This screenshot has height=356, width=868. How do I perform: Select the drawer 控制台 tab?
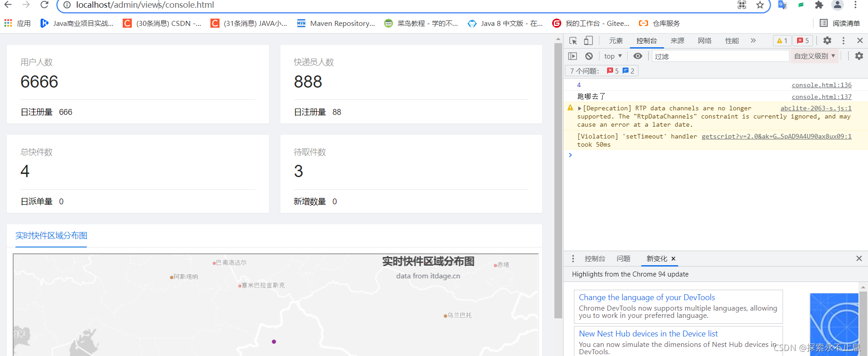(x=595, y=258)
